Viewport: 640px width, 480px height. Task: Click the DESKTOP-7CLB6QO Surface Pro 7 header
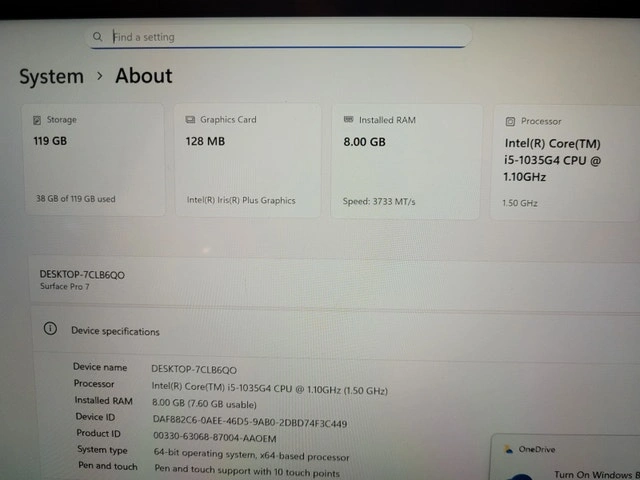82,279
